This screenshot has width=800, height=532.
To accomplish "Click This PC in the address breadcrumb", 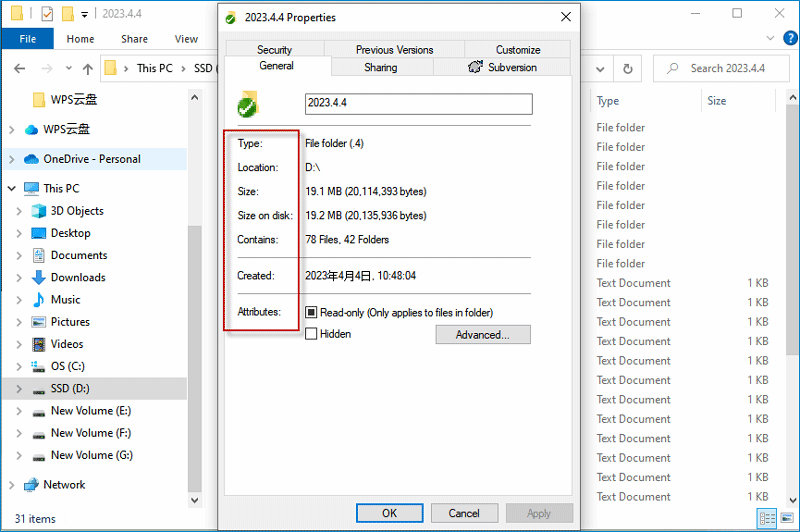I will click(x=155, y=68).
